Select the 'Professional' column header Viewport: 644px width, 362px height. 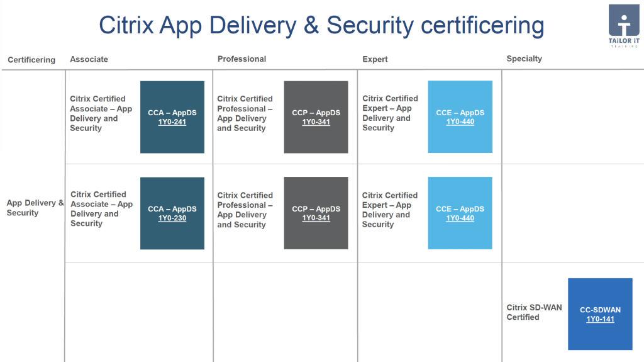pos(242,59)
